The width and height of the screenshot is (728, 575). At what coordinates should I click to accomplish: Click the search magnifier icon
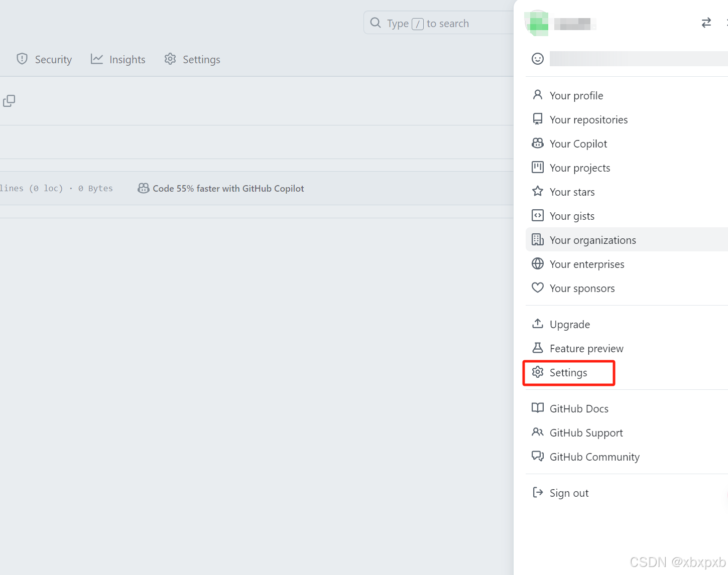click(x=376, y=23)
